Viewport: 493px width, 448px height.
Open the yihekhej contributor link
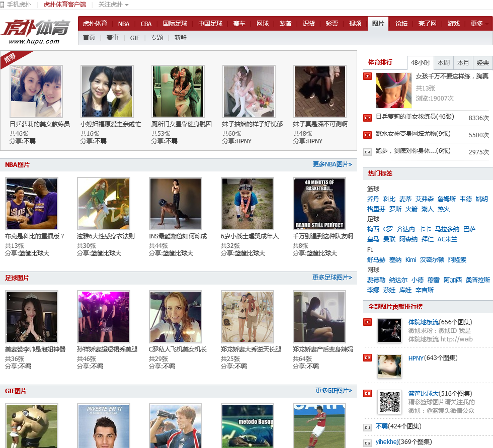387,442
